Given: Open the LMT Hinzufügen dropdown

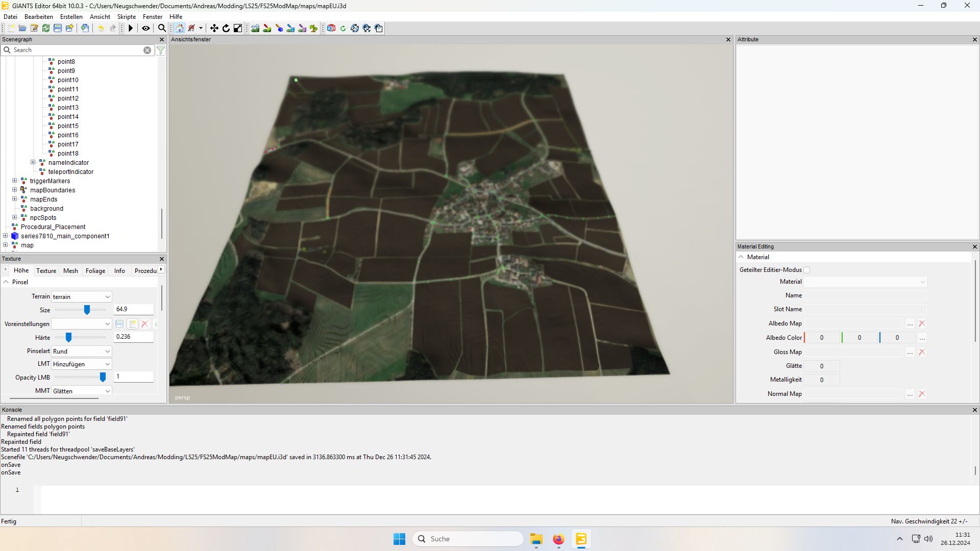Looking at the screenshot, I should coord(81,364).
